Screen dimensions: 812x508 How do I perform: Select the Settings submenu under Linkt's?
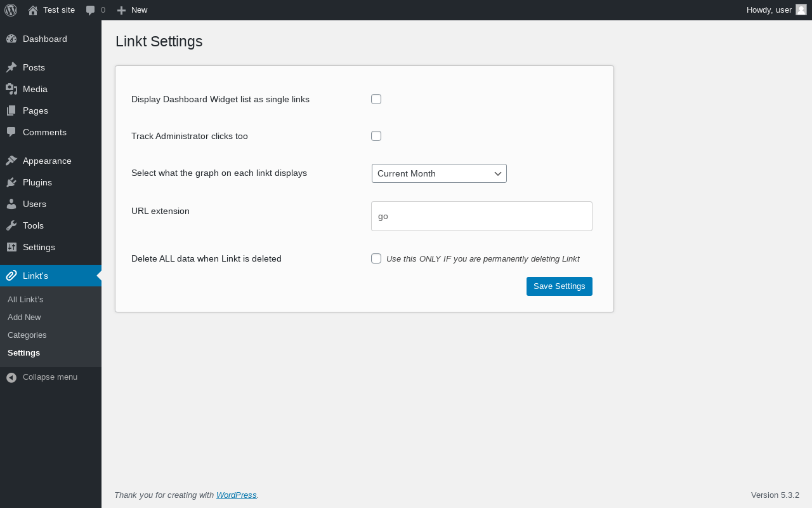[23, 352]
